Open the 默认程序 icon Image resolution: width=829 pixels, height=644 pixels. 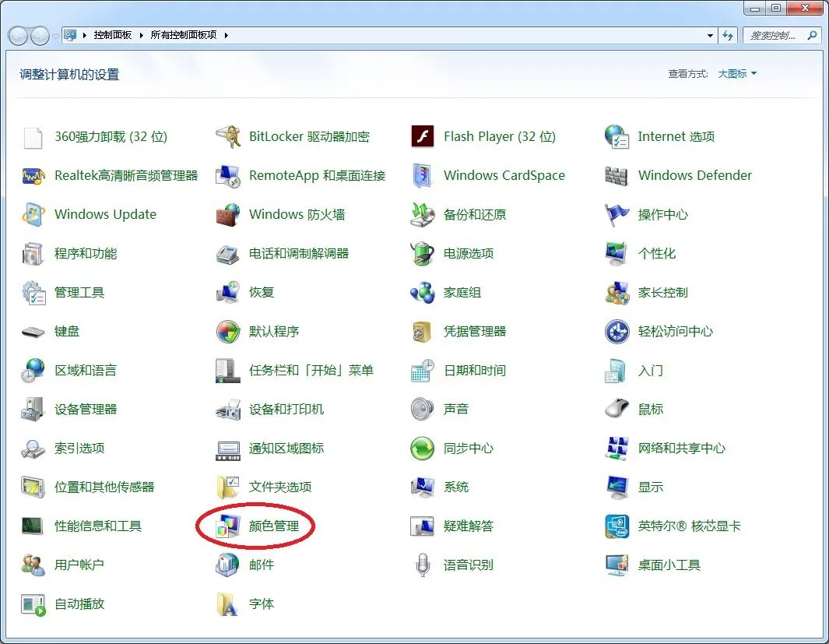coord(228,332)
